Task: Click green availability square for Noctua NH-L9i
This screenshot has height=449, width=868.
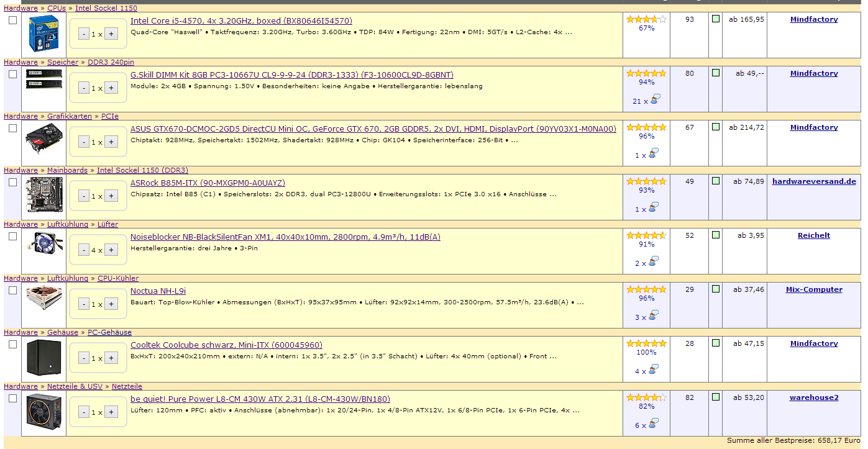Action: tap(716, 289)
